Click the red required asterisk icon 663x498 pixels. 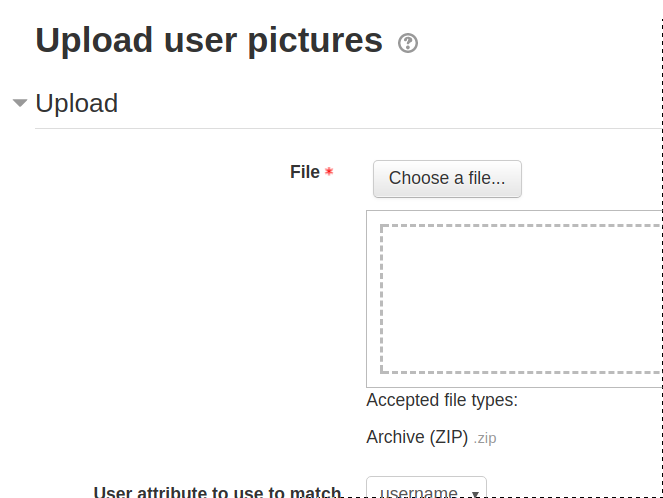click(329, 172)
